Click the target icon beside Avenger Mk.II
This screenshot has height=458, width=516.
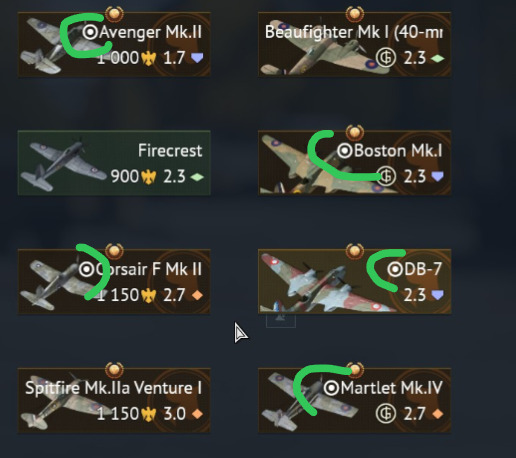pyautogui.click(x=90, y=32)
